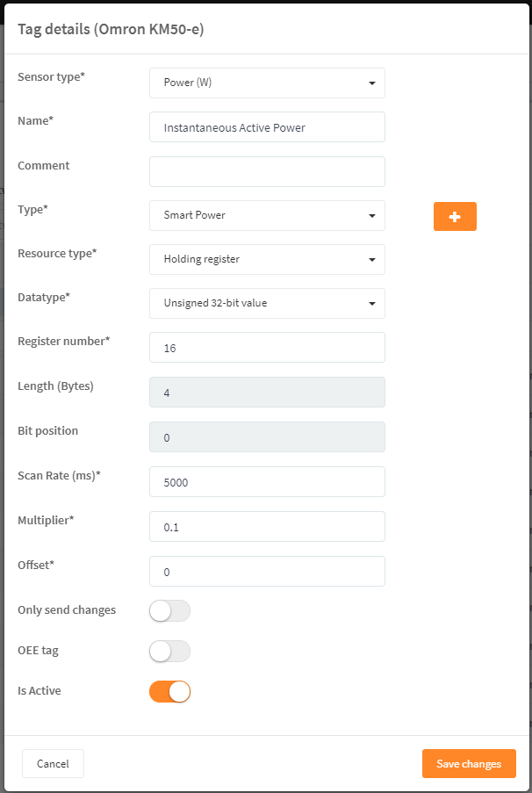Image resolution: width=532 pixels, height=793 pixels.
Task: Click the orange plus icon button
Action: (x=455, y=216)
